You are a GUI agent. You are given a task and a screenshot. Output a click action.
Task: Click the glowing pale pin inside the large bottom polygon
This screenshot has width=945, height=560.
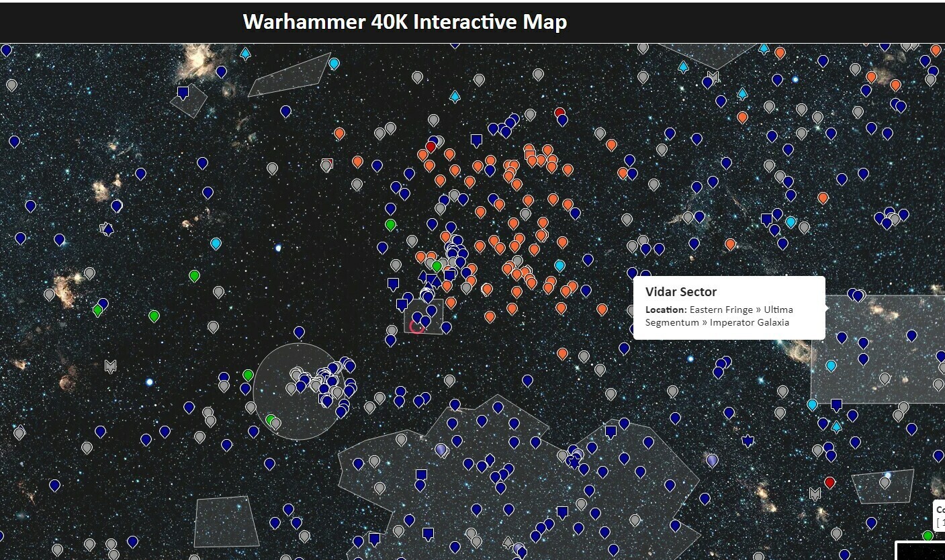pyautogui.click(x=441, y=449)
